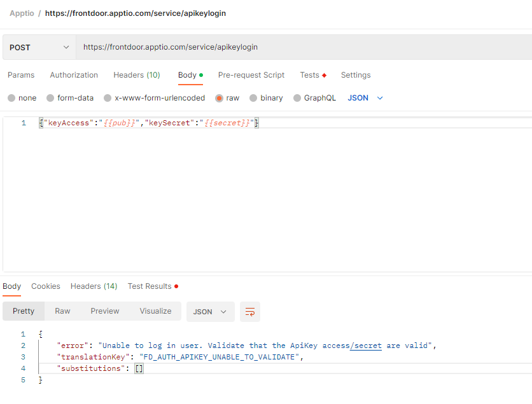Image resolution: width=532 pixels, height=404 pixels.
Task: Select the raw body type radio
Action: [x=219, y=98]
